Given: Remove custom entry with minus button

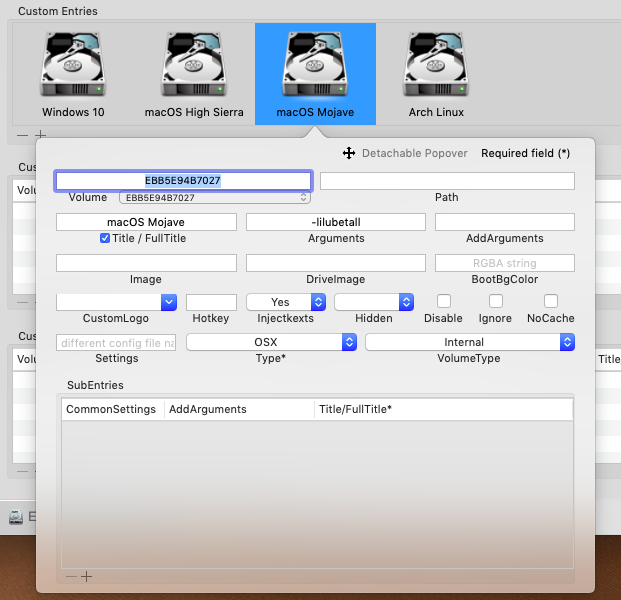Looking at the screenshot, I should tap(23, 135).
